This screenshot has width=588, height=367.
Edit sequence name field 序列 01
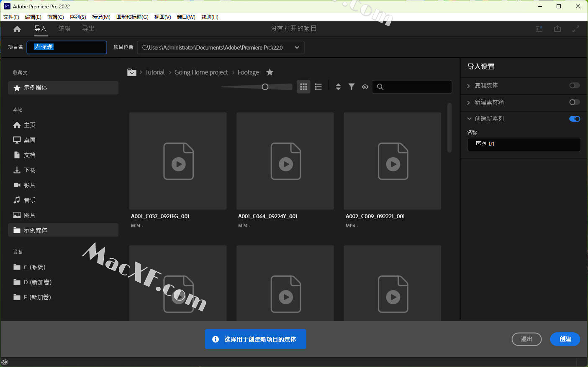pos(524,144)
